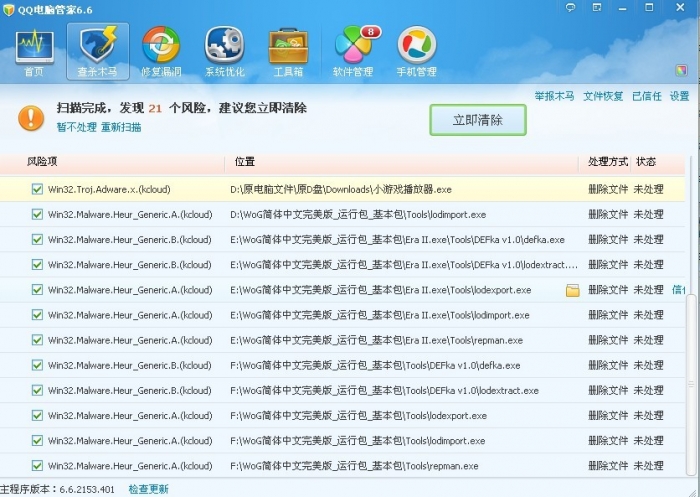Image resolution: width=700 pixels, height=497 pixels.
Task: Open the 设置 settings link
Action: tap(679, 96)
